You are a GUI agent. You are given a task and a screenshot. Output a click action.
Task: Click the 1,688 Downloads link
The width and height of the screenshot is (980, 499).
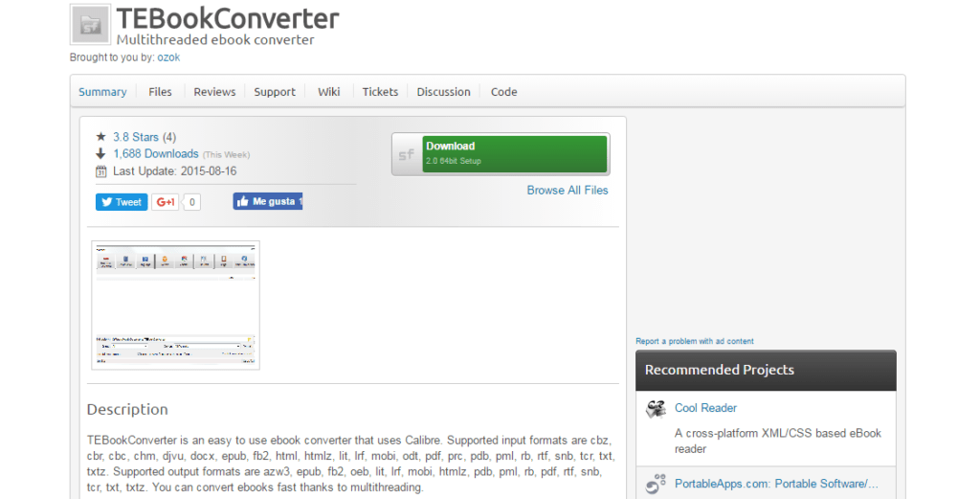tap(156, 154)
